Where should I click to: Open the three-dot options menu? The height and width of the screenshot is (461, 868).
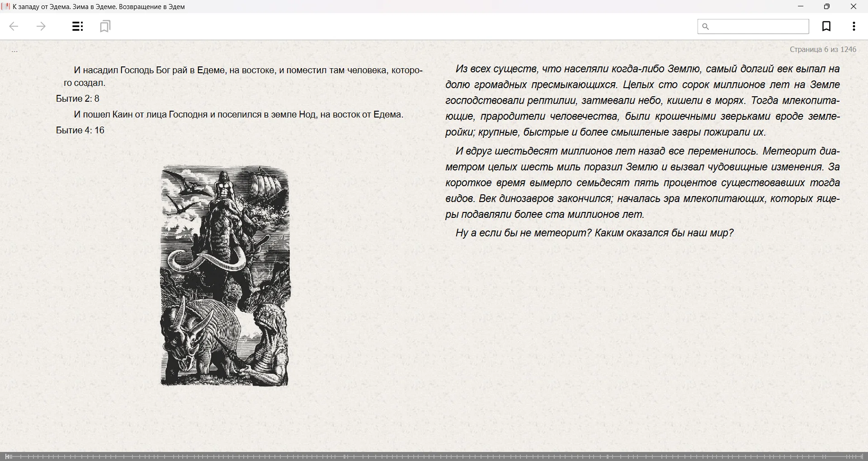click(x=854, y=27)
